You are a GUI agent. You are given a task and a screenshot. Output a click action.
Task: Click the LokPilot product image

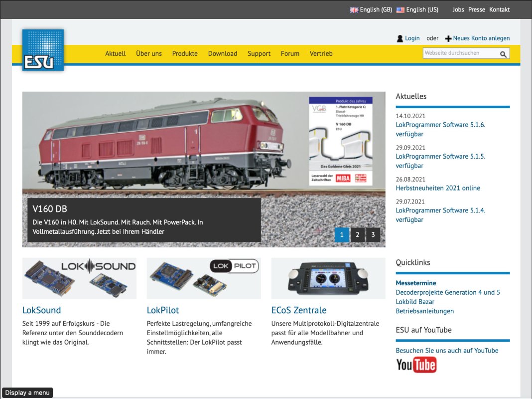tap(204, 278)
